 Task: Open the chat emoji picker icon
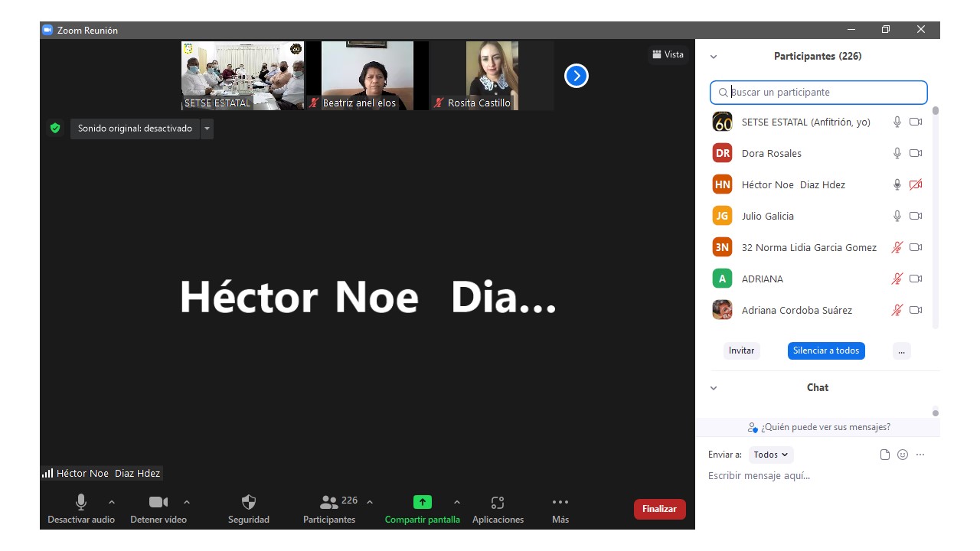pyautogui.click(x=903, y=455)
